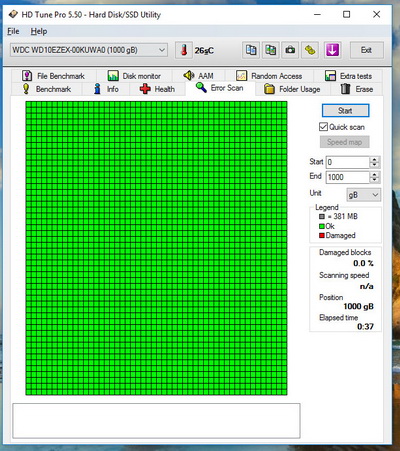Screen dimensions: 400x451
Task: Open the Random Access tab
Action: (269, 76)
